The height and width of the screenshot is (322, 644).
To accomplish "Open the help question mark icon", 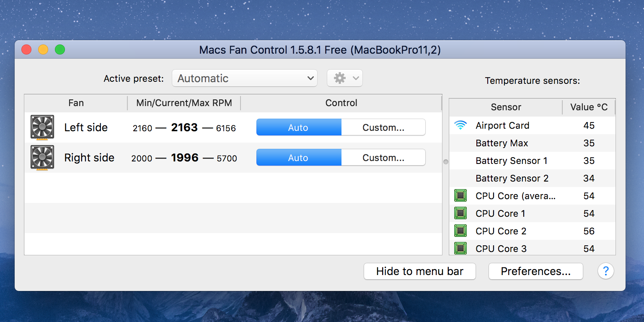I will click(x=605, y=271).
